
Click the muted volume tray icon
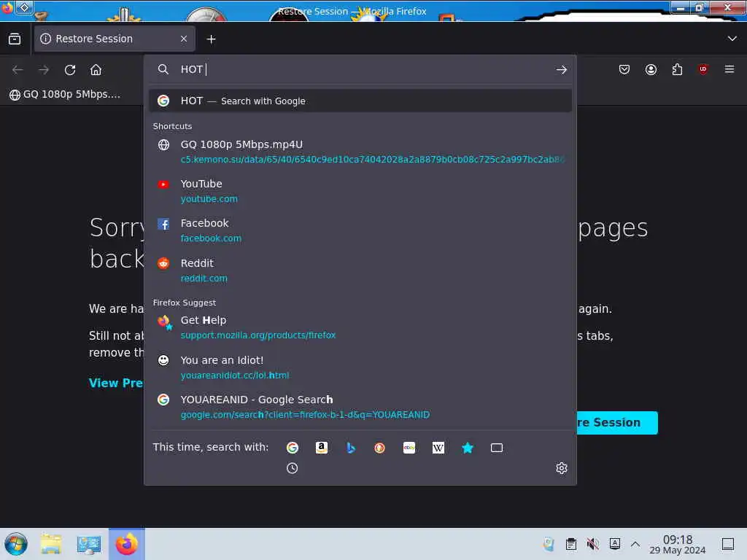[x=592, y=544]
